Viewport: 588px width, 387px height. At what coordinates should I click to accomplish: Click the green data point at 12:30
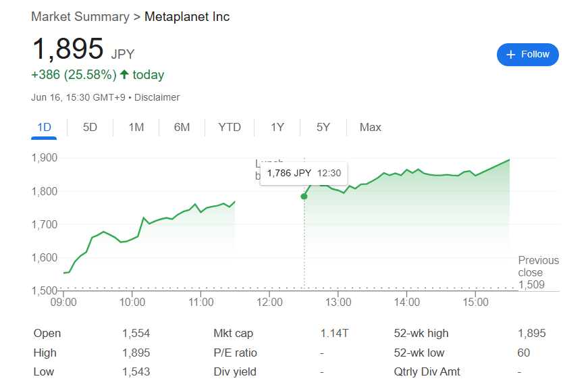(x=304, y=197)
